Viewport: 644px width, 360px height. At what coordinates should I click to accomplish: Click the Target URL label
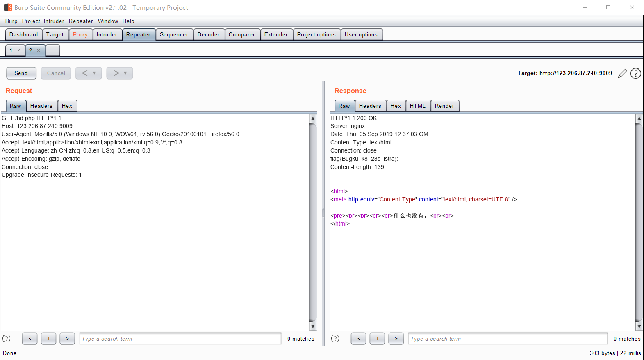click(x=565, y=73)
